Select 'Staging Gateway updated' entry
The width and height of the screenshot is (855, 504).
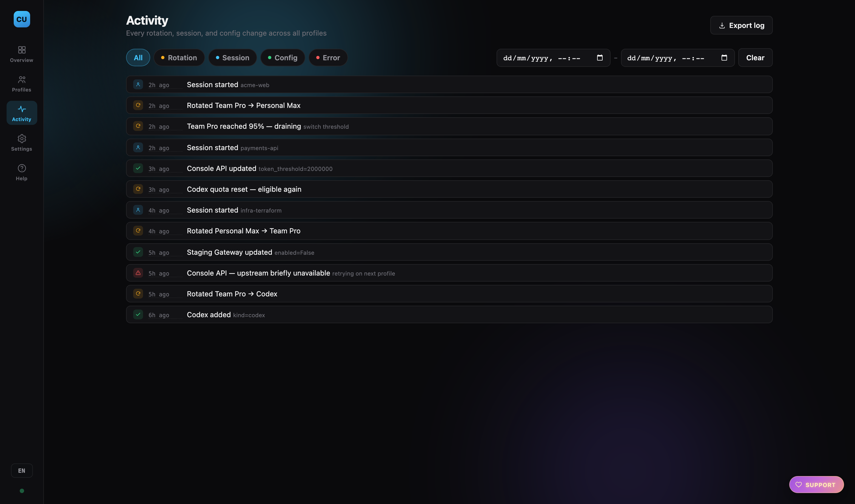pyautogui.click(x=229, y=252)
